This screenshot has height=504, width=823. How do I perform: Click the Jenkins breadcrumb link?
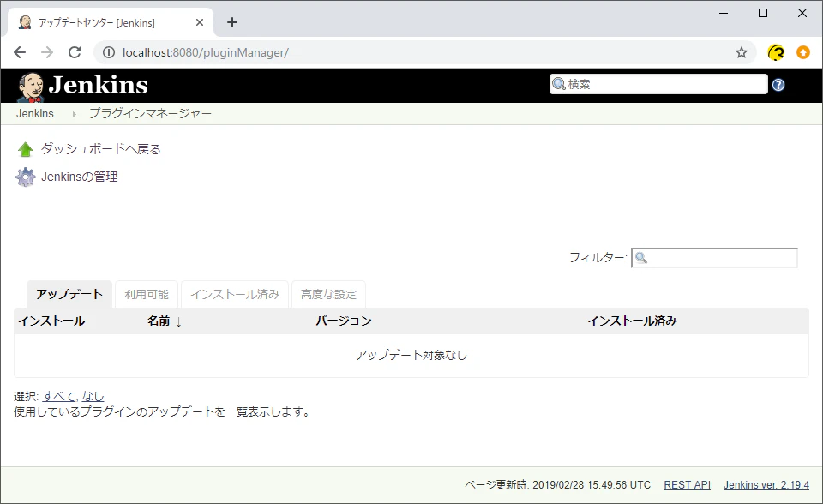(34, 113)
